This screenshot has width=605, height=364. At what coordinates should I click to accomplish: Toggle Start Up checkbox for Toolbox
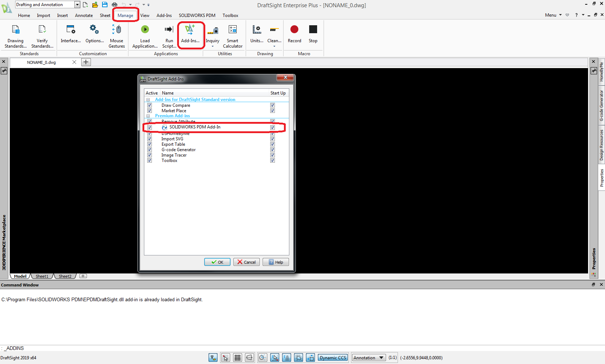pos(272,161)
